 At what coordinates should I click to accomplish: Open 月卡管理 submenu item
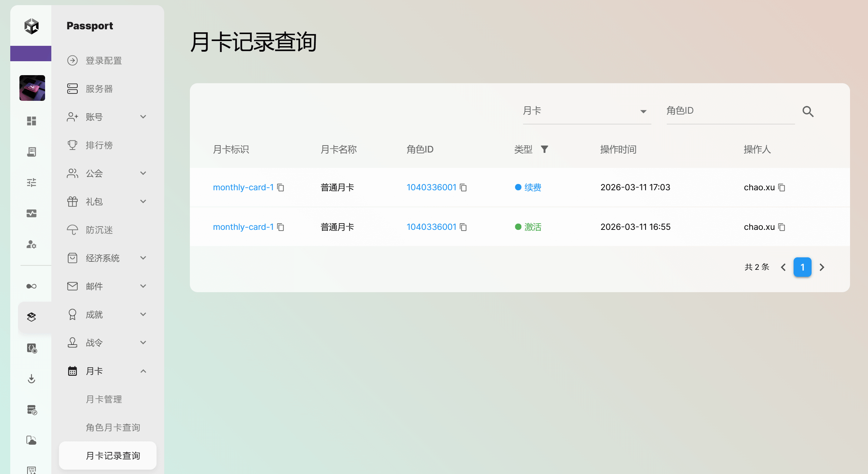(104, 399)
